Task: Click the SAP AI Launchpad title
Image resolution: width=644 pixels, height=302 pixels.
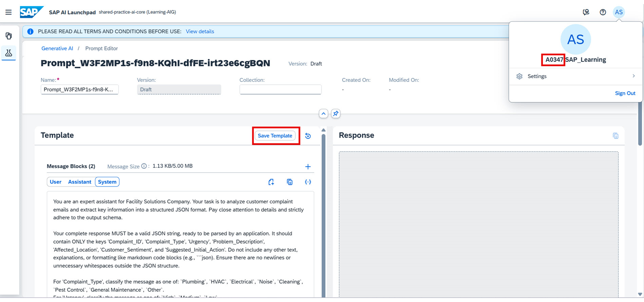Action: coord(72,12)
